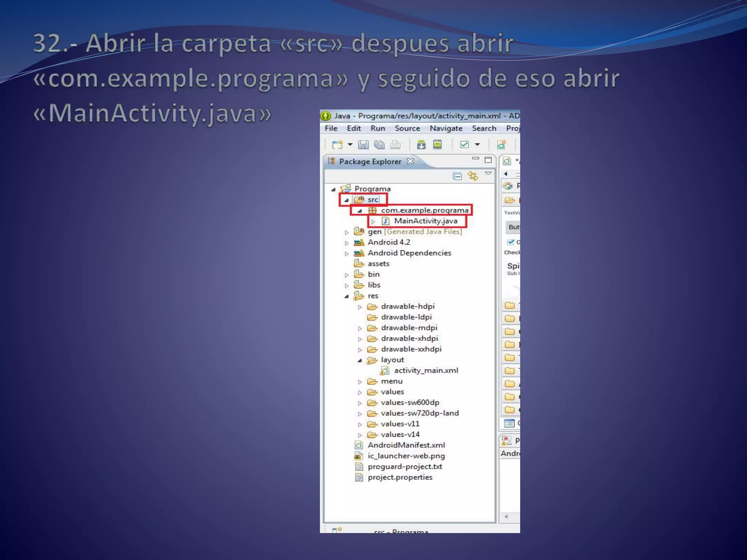Open the Navigate menu
This screenshot has width=747, height=560.
(446, 128)
